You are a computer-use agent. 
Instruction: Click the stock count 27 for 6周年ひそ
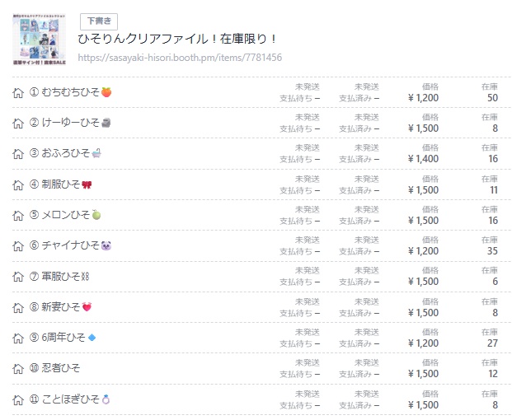click(x=492, y=343)
